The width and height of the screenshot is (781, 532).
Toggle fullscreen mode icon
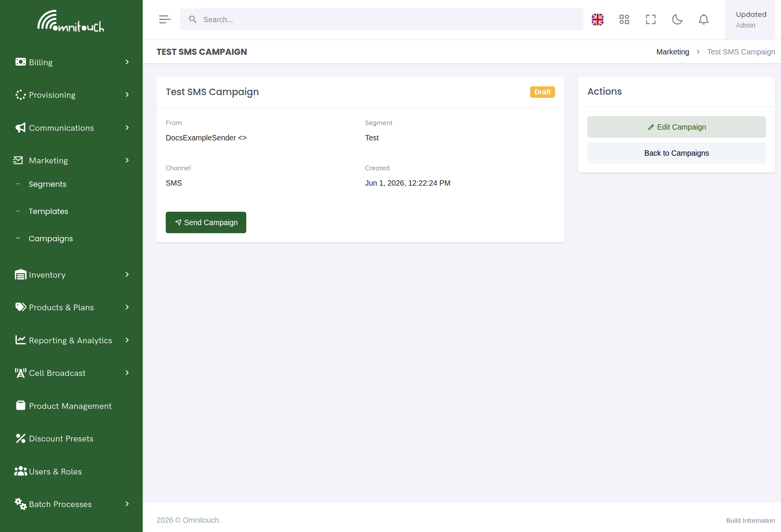click(651, 20)
